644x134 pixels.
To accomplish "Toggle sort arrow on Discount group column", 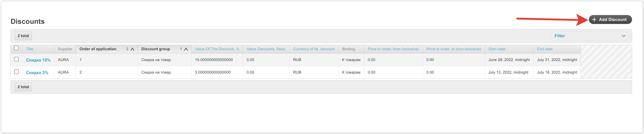I will [186, 49].
